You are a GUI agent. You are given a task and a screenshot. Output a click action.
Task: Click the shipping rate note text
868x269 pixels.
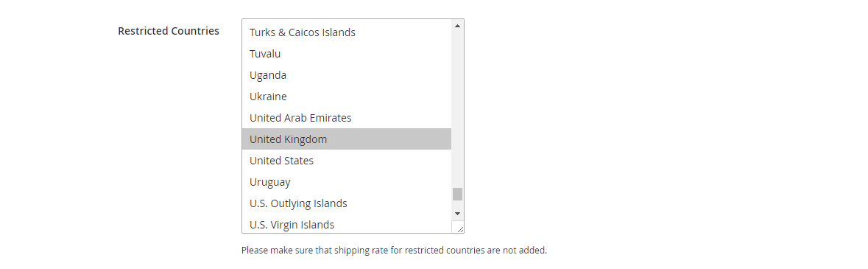394,250
